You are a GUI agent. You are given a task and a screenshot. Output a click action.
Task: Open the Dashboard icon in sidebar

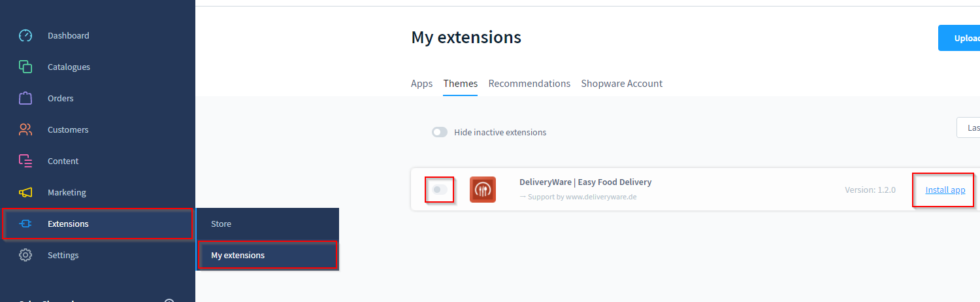(x=25, y=35)
